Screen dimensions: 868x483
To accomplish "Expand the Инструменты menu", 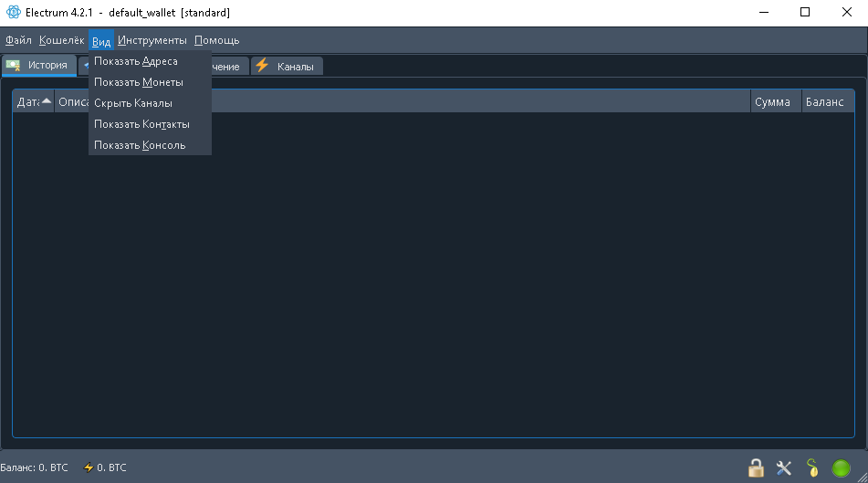I will (152, 40).
